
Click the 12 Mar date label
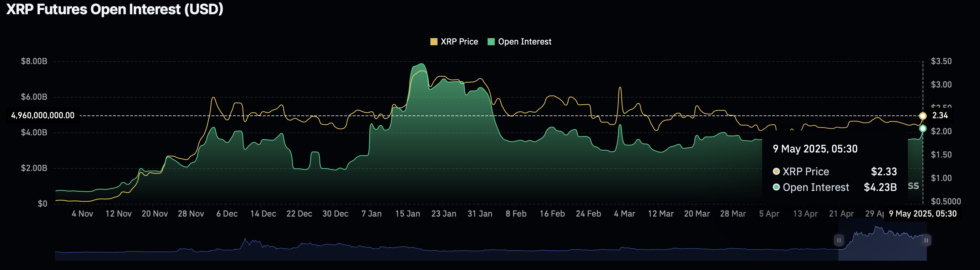(x=661, y=214)
